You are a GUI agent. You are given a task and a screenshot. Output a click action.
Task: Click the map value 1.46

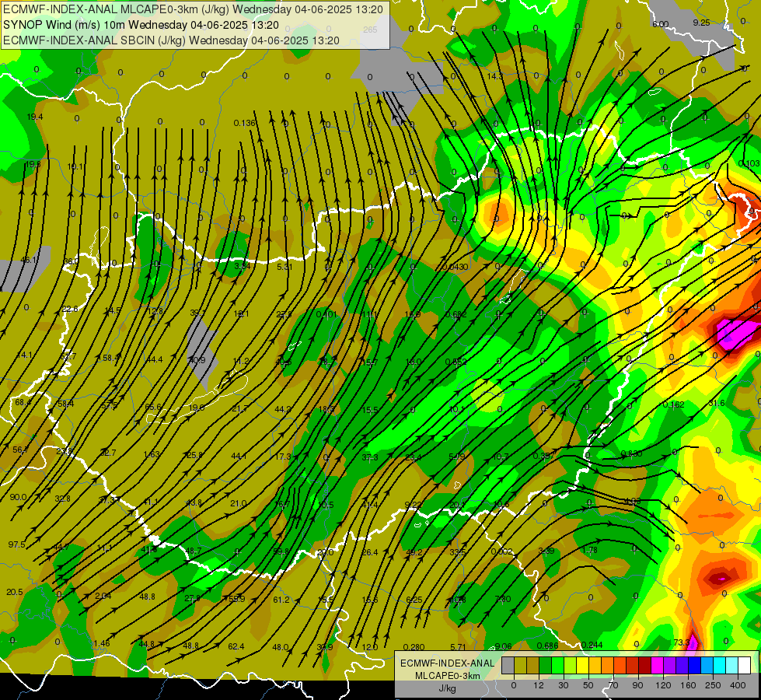click(102, 643)
